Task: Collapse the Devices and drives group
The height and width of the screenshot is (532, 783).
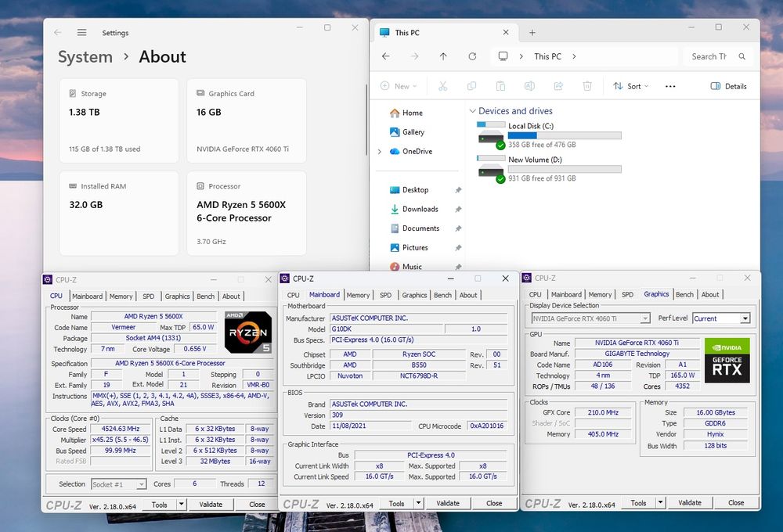Action: point(472,111)
